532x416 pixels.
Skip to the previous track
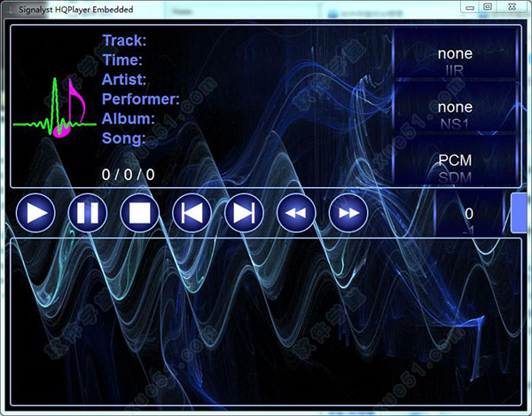point(192,213)
